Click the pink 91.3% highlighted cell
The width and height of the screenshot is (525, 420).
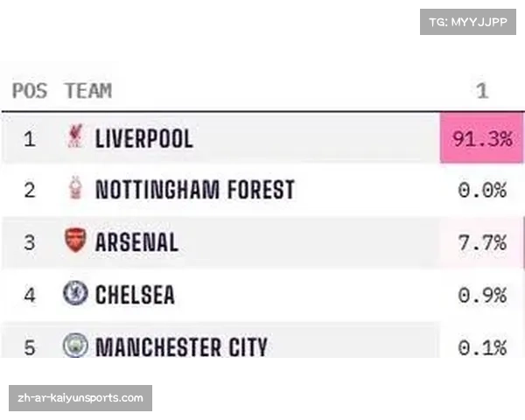481,137
